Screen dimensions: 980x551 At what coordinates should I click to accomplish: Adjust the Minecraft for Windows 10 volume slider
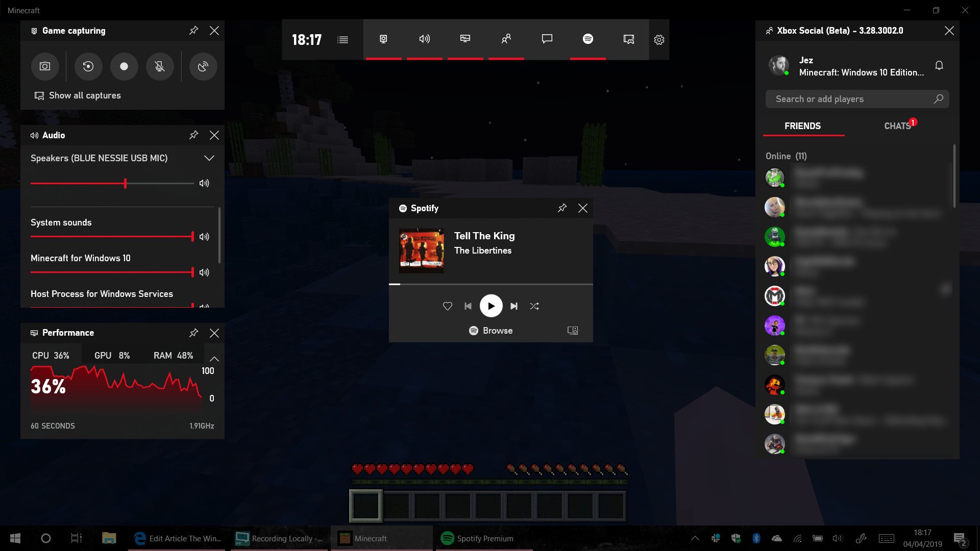coord(192,272)
